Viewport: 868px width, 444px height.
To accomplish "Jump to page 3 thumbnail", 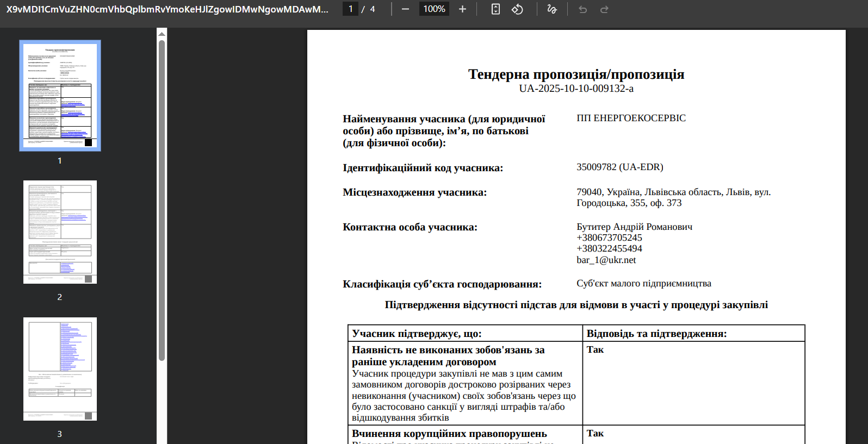I will coord(60,369).
